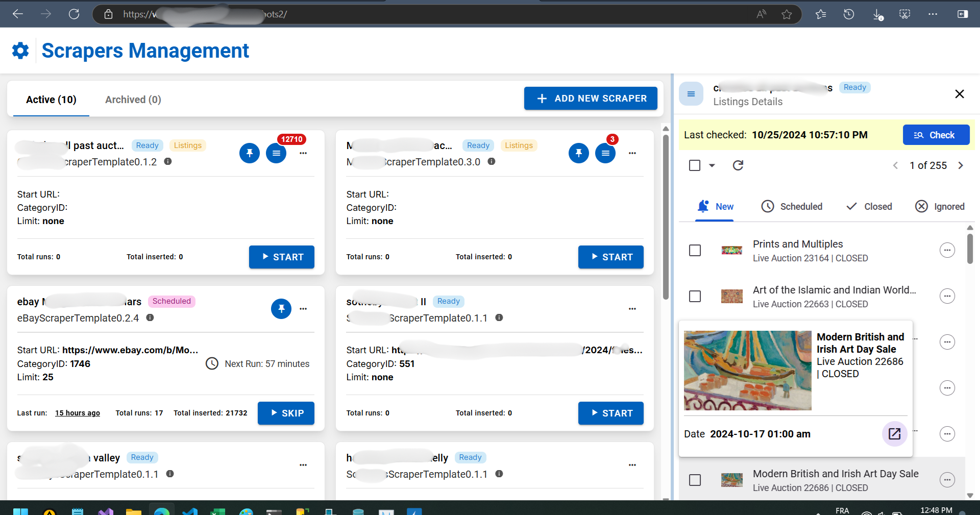980x515 pixels.
Task: Switch to Archived (0) tab
Action: click(x=133, y=100)
